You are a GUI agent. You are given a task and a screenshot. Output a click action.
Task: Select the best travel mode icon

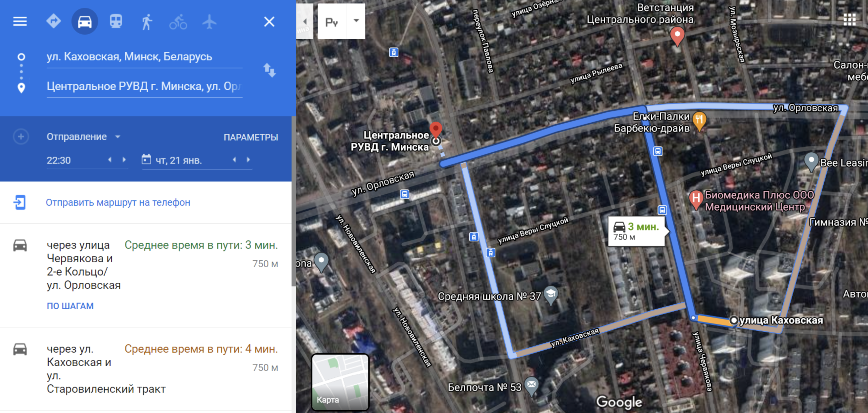(x=54, y=22)
